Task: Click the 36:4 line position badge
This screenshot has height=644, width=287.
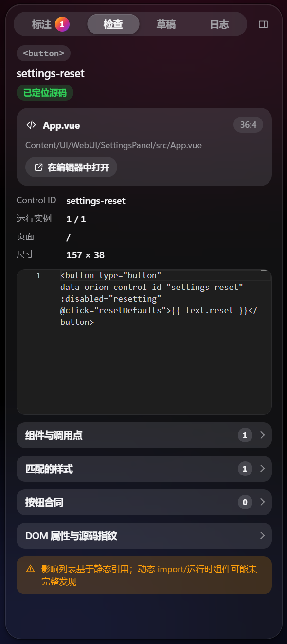Action: coord(248,125)
